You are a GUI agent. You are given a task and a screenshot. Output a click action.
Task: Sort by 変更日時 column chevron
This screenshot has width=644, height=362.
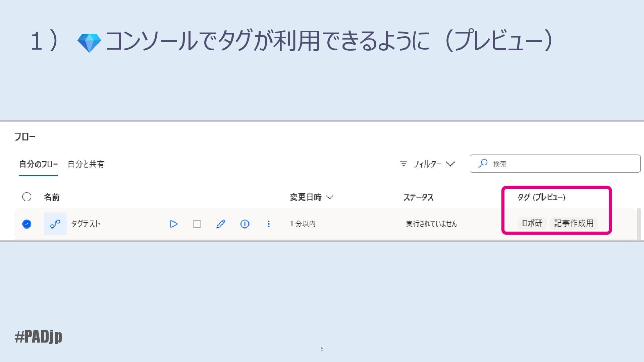click(330, 197)
